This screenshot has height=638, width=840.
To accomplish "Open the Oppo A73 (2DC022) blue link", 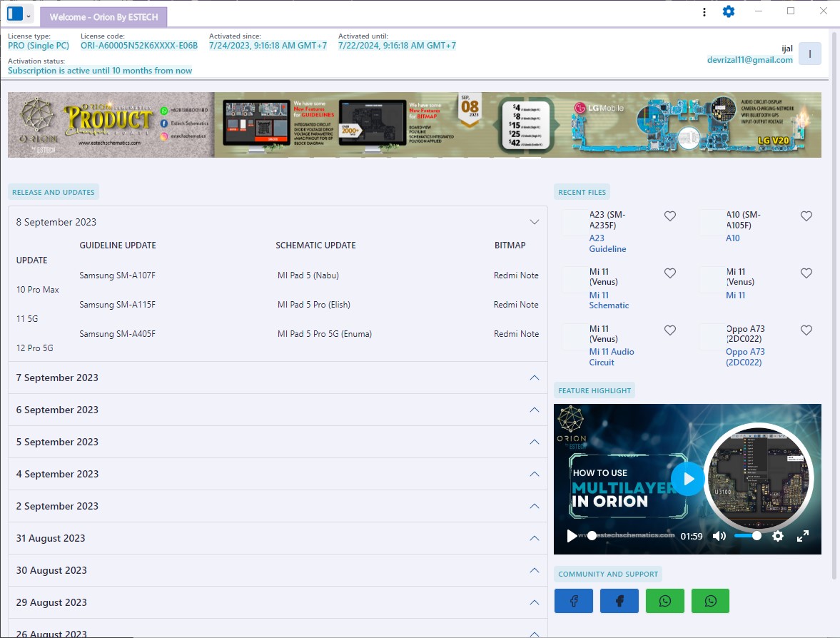I will tap(745, 357).
